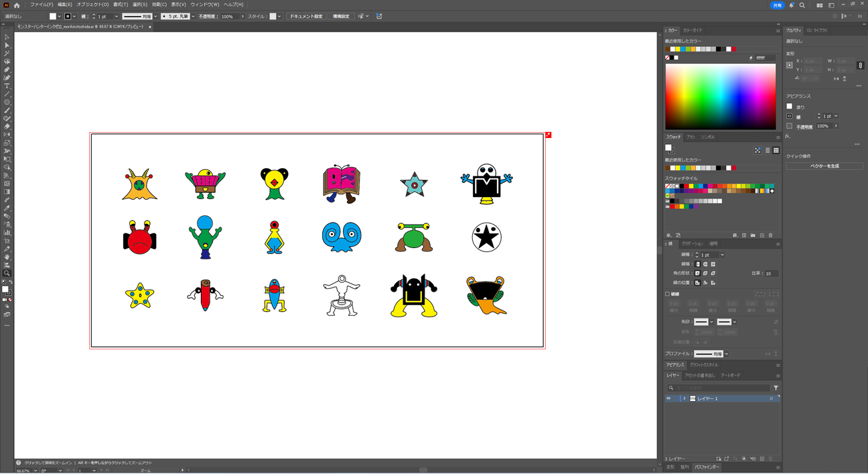
Task: Expand レイヤー 1 sublayers
Action: (x=684, y=398)
